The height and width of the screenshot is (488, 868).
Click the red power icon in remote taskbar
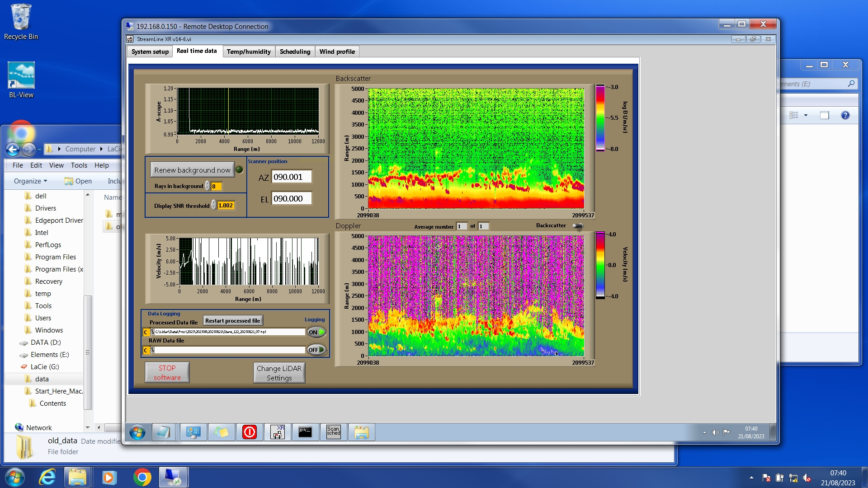(249, 432)
